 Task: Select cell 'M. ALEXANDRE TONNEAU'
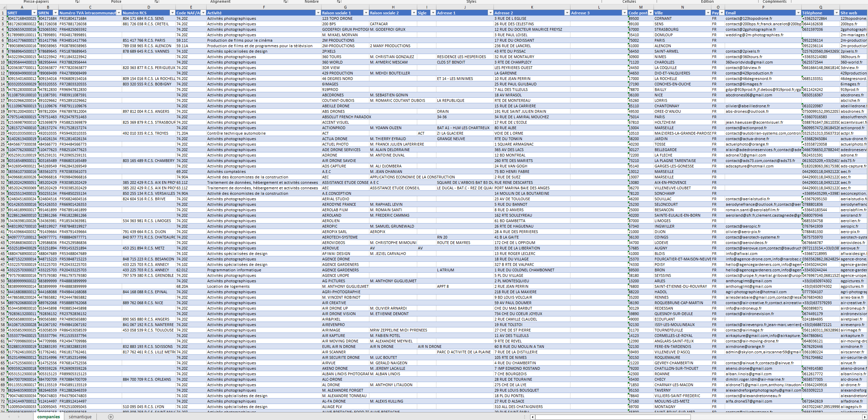click(345, 396)
